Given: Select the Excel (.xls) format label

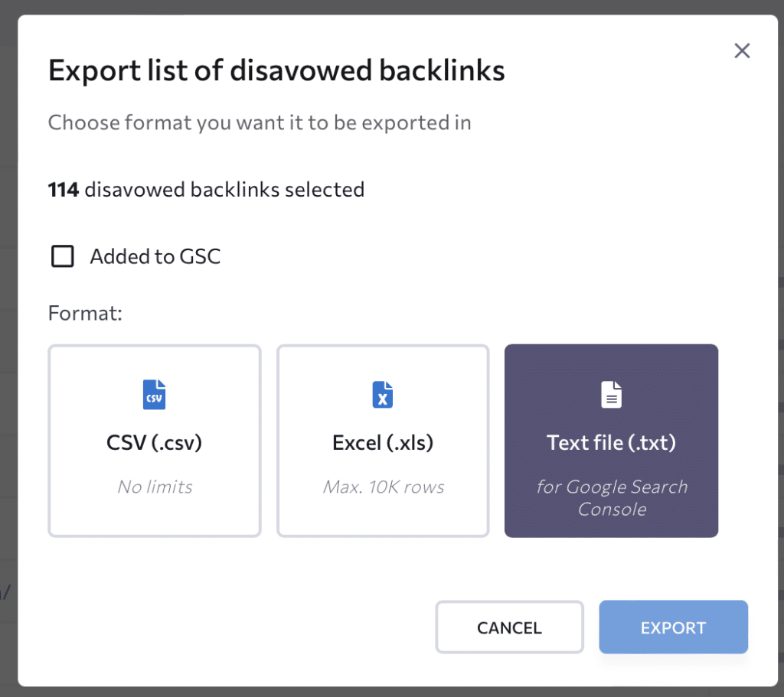Looking at the screenshot, I should (x=383, y=443).
